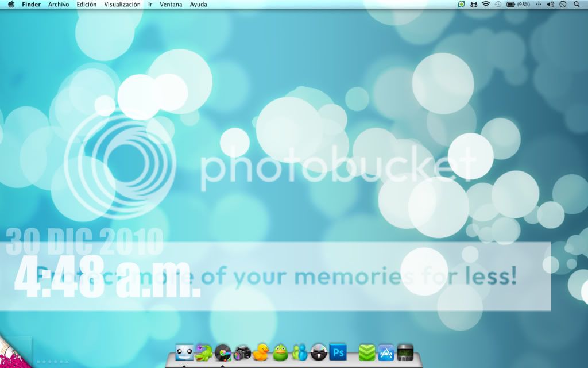
Task: Click the dark trash icon in dock
Action: [x=405, y=351]
